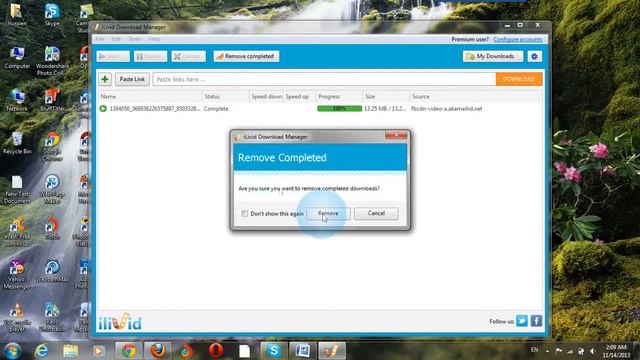
Task: Click the EN language indicator
Action: click(534, 350)
